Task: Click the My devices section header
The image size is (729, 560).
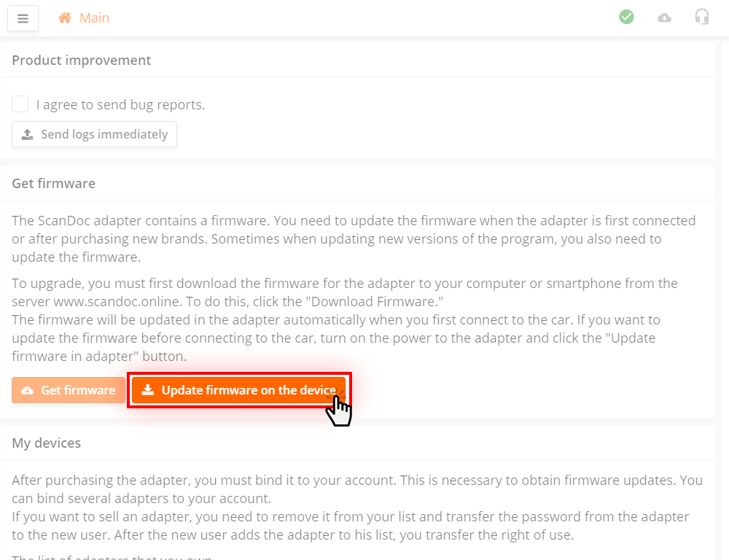Action: [x=46, y=443]
